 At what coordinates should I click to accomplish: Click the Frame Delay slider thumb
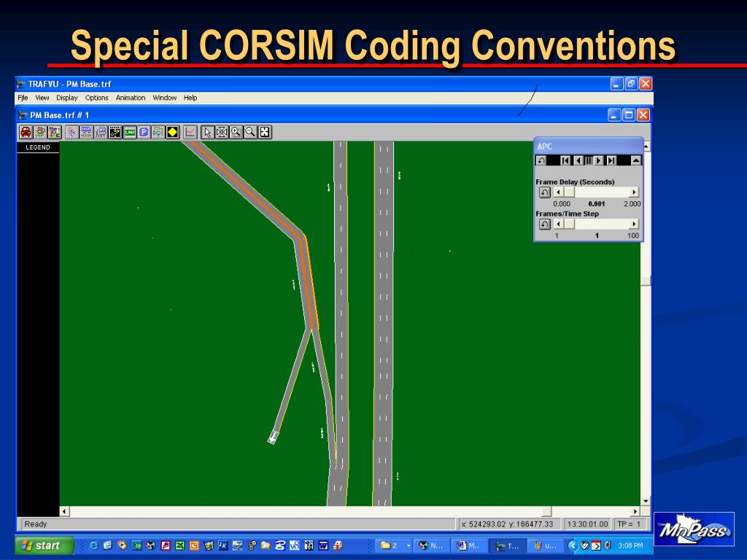(570, 192)
